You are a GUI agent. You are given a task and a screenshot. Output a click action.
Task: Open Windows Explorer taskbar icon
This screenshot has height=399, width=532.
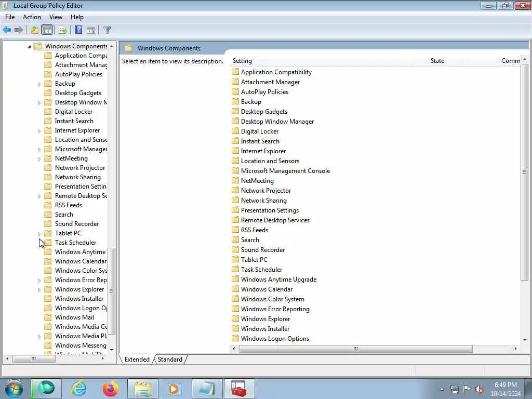pos(143,389)
